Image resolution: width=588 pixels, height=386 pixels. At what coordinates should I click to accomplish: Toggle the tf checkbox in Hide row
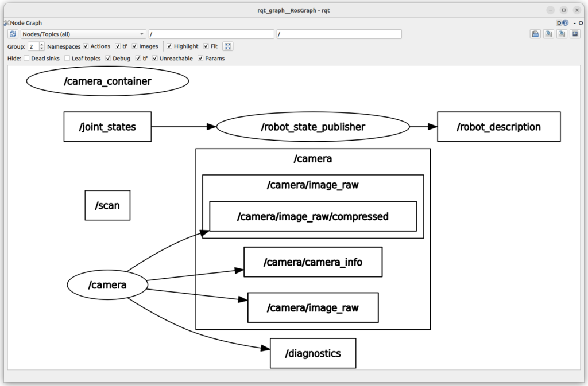(138, 58)
